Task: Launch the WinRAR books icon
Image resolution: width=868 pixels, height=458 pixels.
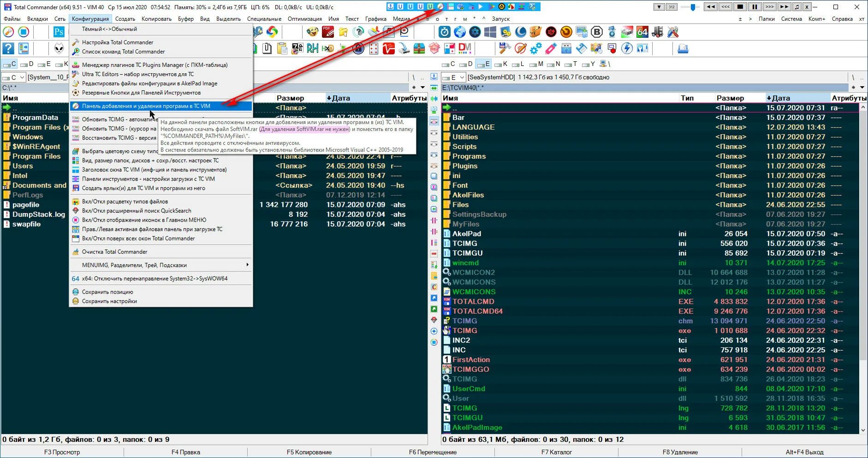Action: point(419,48)
